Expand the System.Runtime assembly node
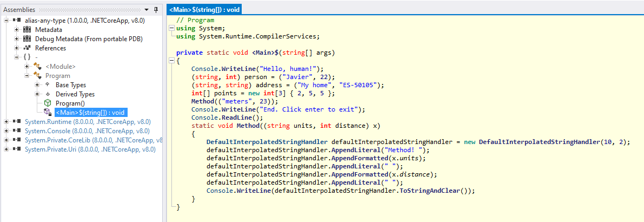Screen dimensions: 644x222 coord(6,122)
